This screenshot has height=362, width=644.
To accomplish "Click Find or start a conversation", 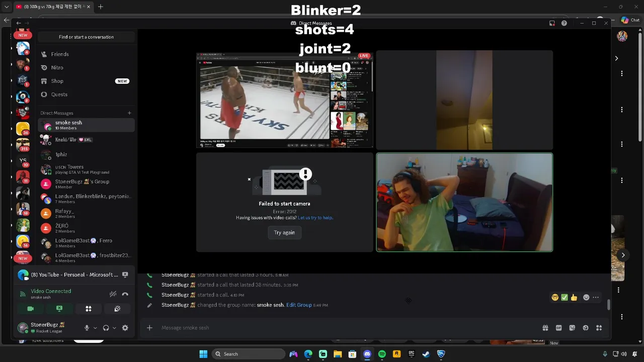I will click(86, 37).
